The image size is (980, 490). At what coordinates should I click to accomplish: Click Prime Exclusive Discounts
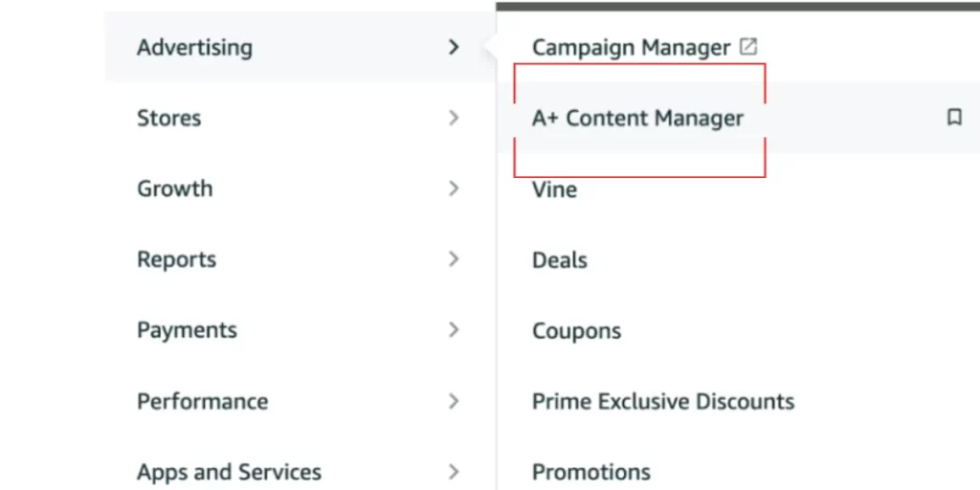[662, 402]
